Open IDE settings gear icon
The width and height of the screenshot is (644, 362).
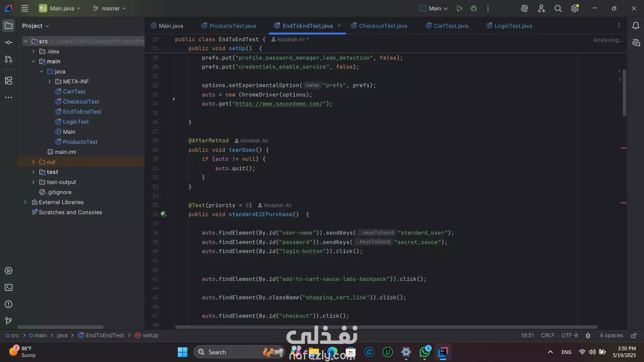point(575,8)
